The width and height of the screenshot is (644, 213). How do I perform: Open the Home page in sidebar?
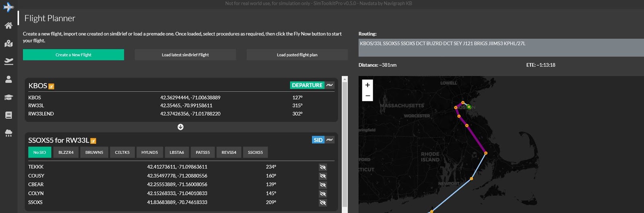8,26
